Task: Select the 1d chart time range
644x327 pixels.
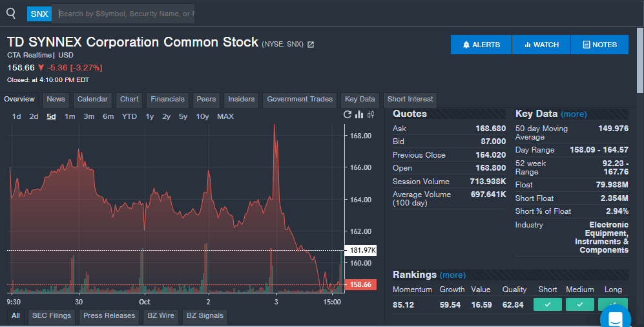Action: tap(17, 116)
